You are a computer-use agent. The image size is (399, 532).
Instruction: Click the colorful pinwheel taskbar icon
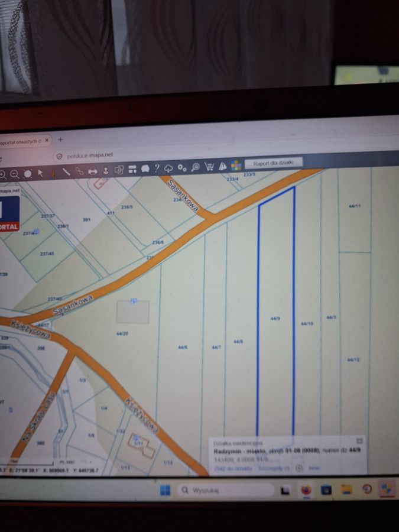(387, 489)
